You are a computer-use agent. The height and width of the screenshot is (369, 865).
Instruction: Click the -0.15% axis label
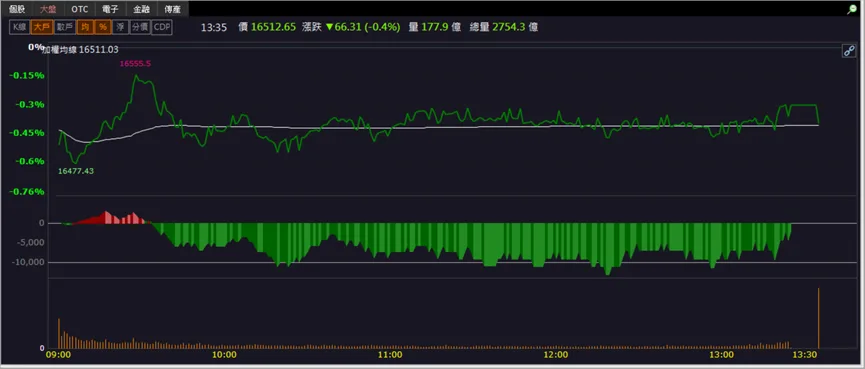28,76
